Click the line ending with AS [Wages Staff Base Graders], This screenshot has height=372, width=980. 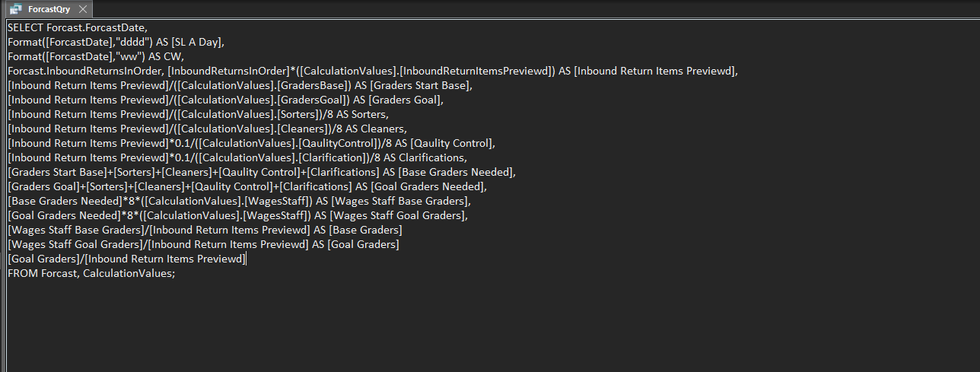pos(240,201)
